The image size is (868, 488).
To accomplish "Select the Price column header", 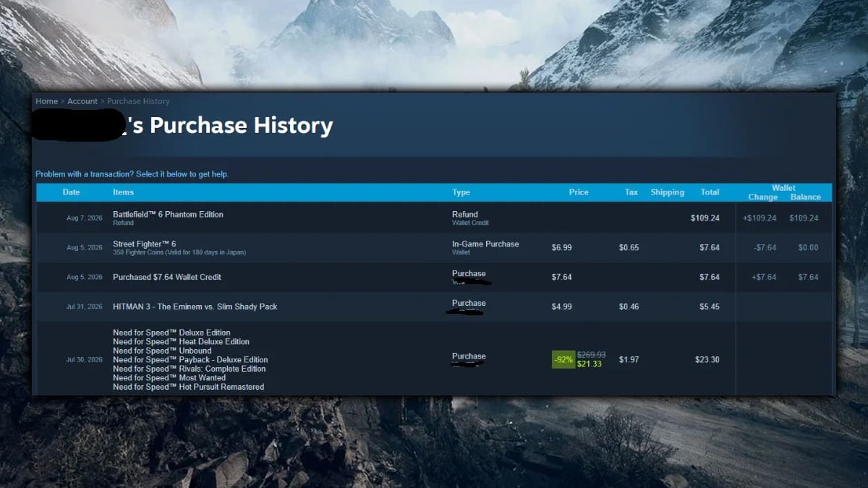I will click(x=579, y=192).
